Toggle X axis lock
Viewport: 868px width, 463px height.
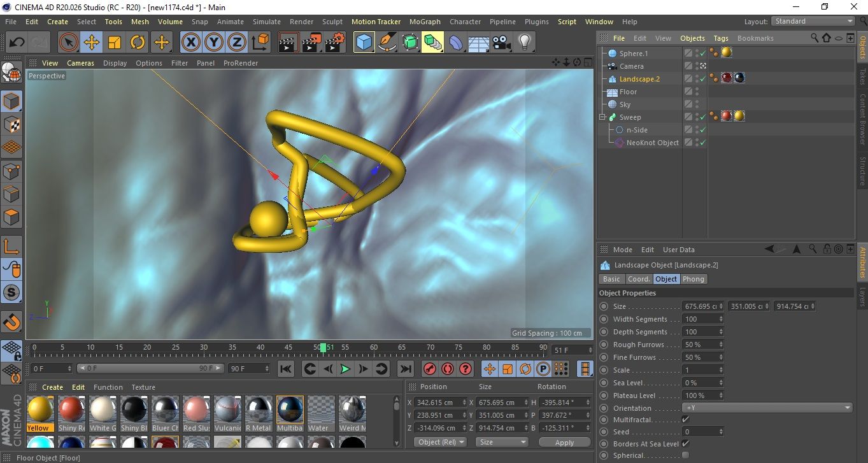click(x=190, y=43)
